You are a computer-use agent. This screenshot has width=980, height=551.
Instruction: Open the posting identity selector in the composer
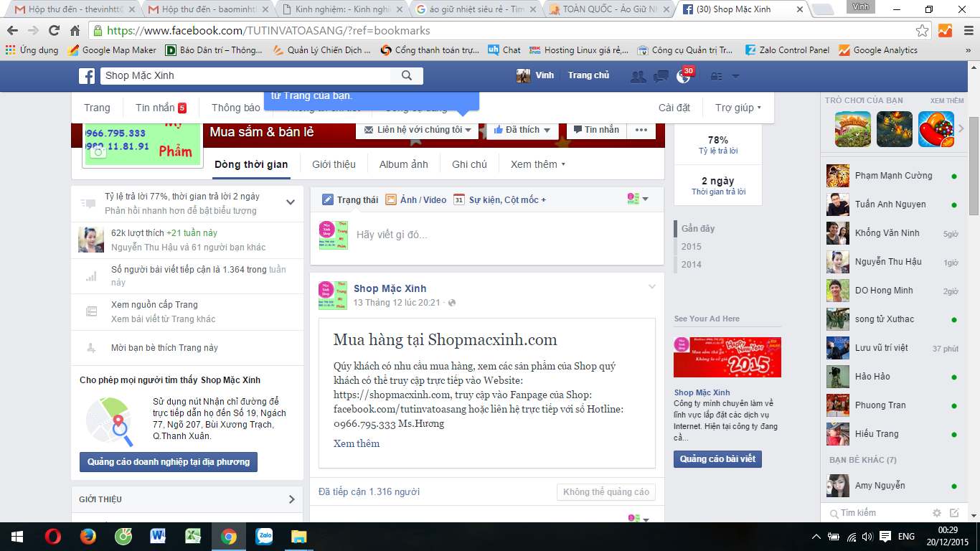(x=638, y=199)
